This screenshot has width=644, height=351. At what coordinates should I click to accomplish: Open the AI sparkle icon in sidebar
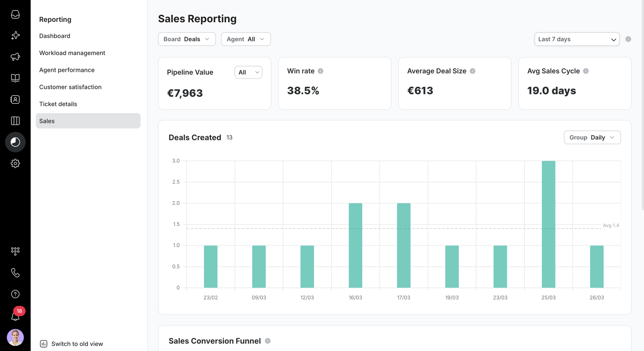15,36
